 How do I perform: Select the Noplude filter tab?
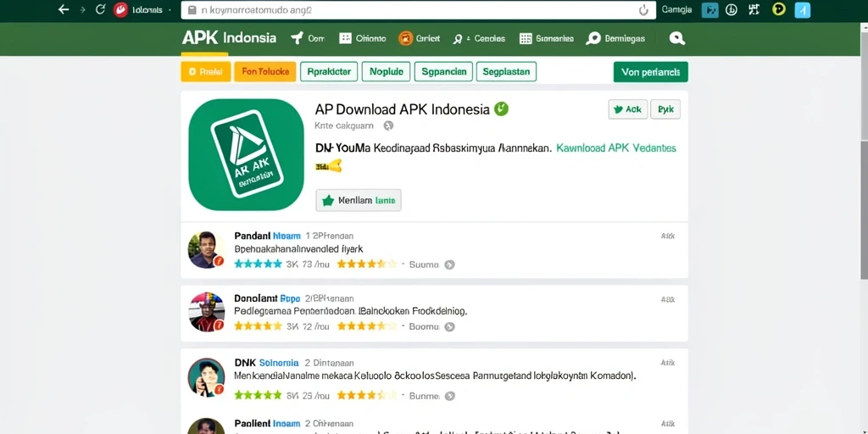(x=386, y=72)
